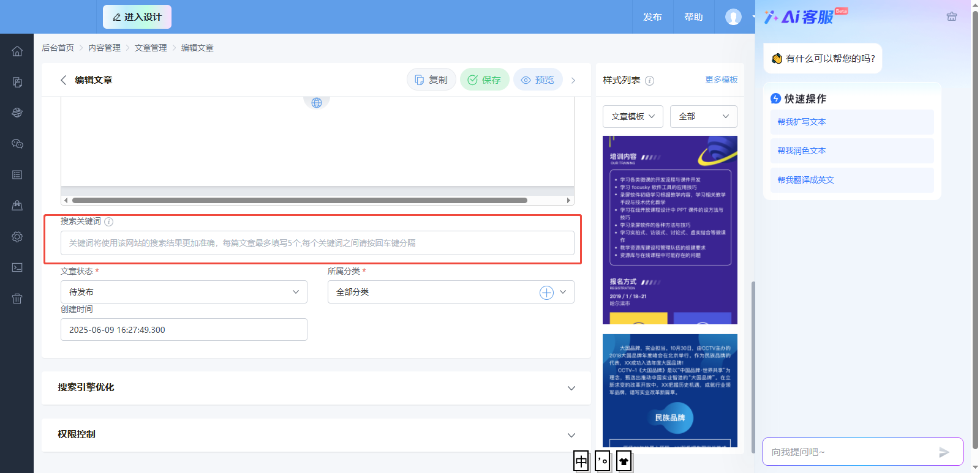The image size is (980, 473).
Task: Open the 文章状态 待发布 dropdown
Action: click(x=184, y=292)
